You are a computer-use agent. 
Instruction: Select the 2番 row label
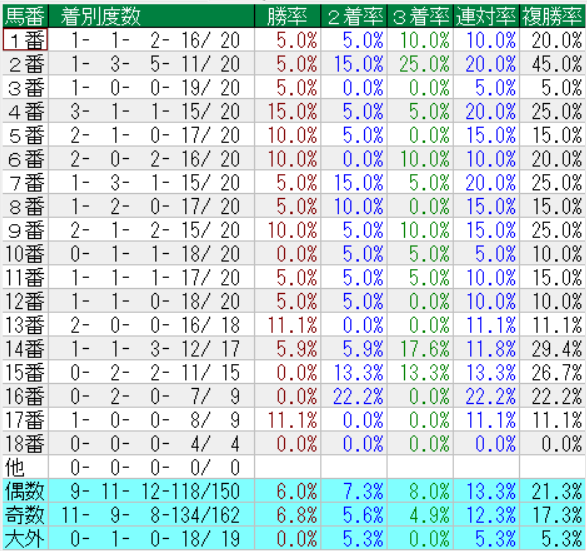[x=25, y=64]
